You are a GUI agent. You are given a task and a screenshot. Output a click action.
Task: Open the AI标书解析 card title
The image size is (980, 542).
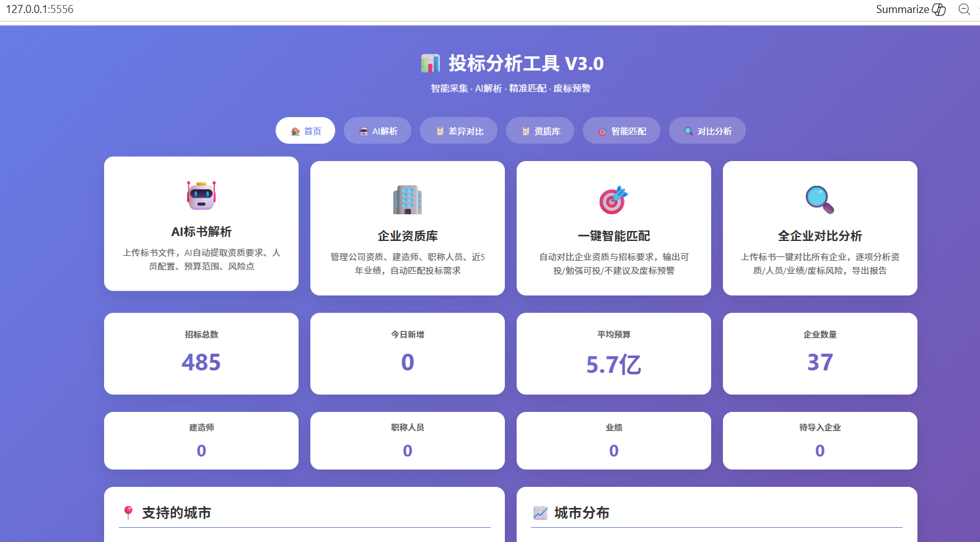coord(201,232)
